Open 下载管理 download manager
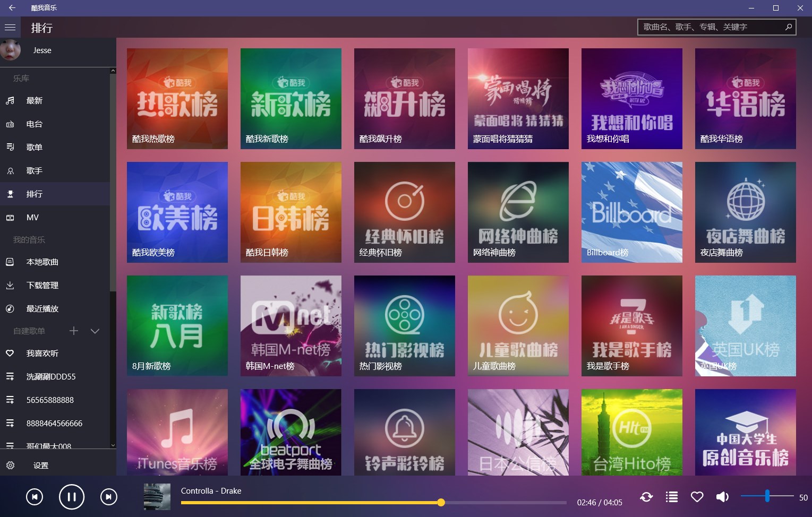812x517 pixels. point(55,285)
